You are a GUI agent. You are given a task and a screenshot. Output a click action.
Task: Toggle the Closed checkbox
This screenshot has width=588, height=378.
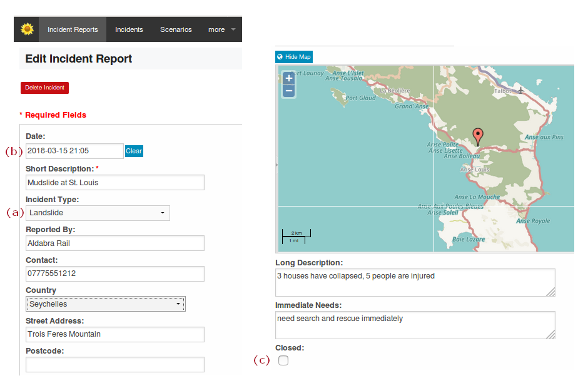coord(283,360)
